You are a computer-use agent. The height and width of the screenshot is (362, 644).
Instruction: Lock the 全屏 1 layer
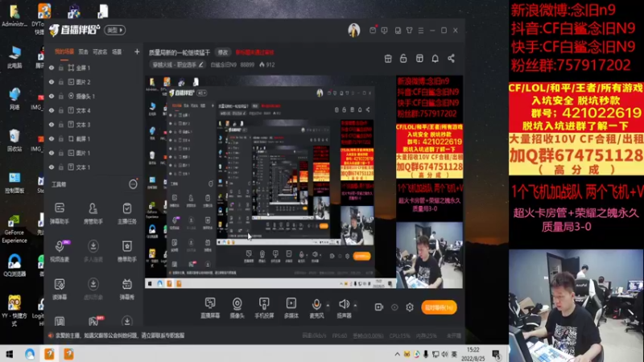tap(61, 68)
